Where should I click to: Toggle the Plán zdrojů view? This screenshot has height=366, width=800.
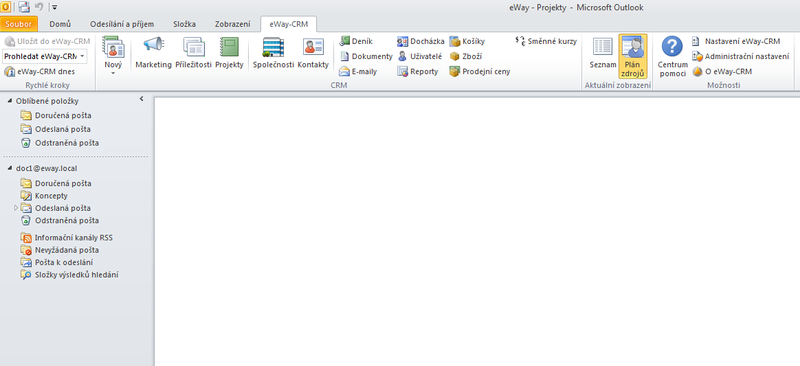633,56
